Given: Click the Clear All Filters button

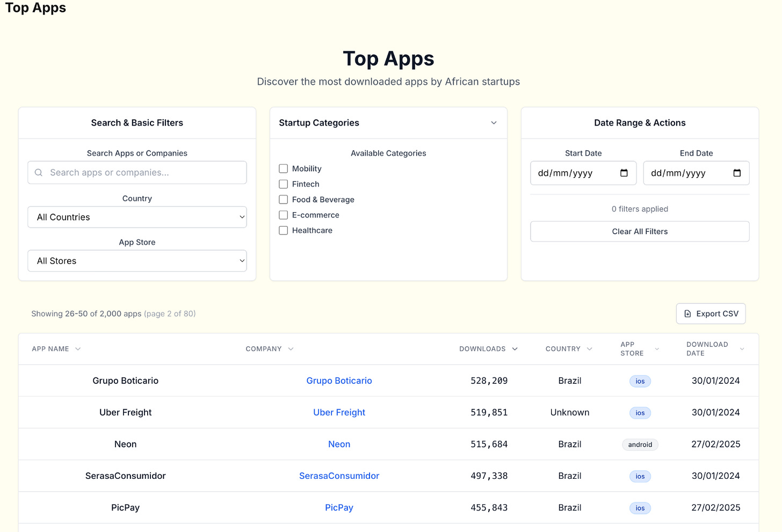Looking at the screenshot, I should (x=640, y=231).
